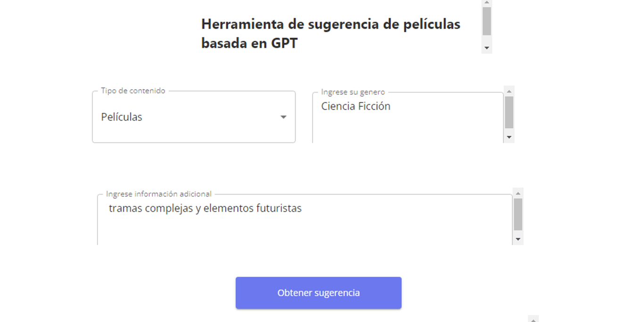Click the additional info scroll up arrow

[x=518, y=193]
